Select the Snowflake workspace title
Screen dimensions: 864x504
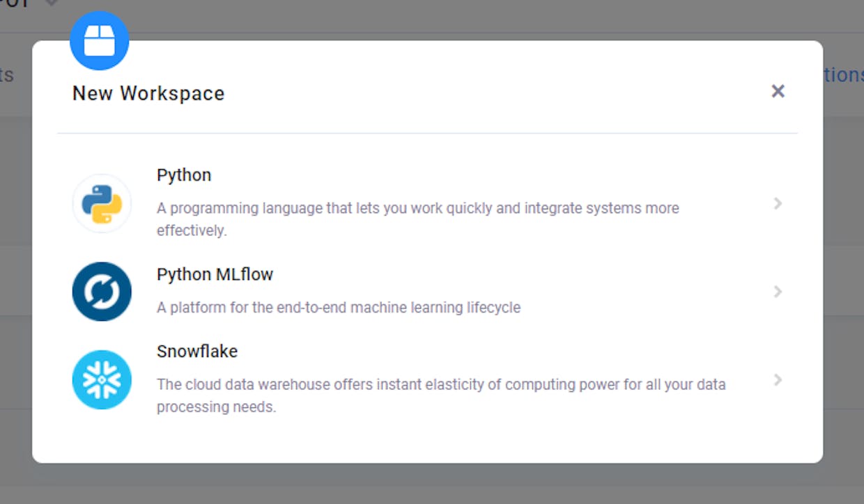pyautogui.click(x=197, y=352)
